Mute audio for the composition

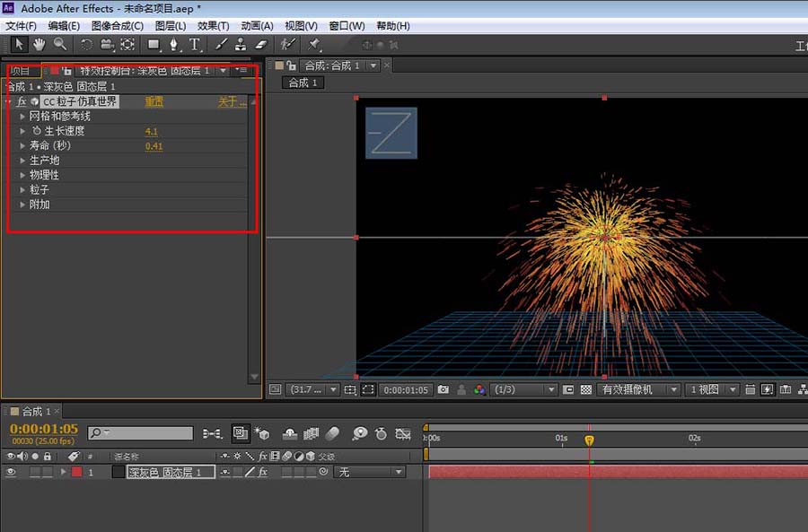pyautogui.click(x=22, y=456)
